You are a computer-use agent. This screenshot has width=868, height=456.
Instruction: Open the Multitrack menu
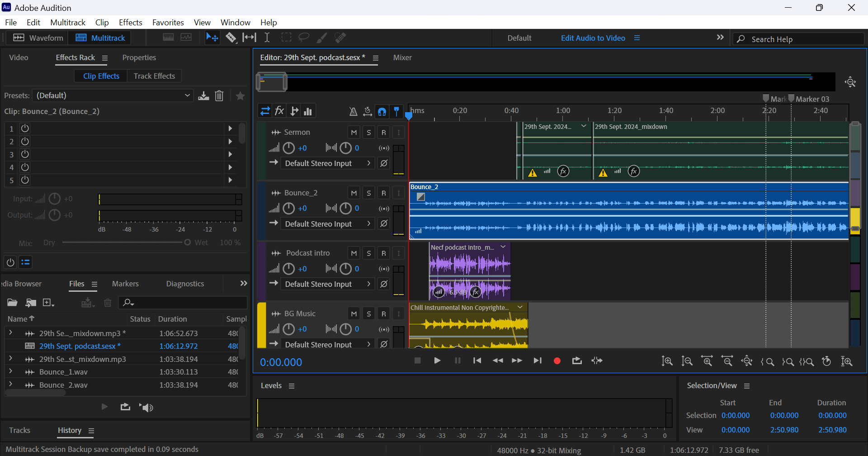click(x=68, y=23)
